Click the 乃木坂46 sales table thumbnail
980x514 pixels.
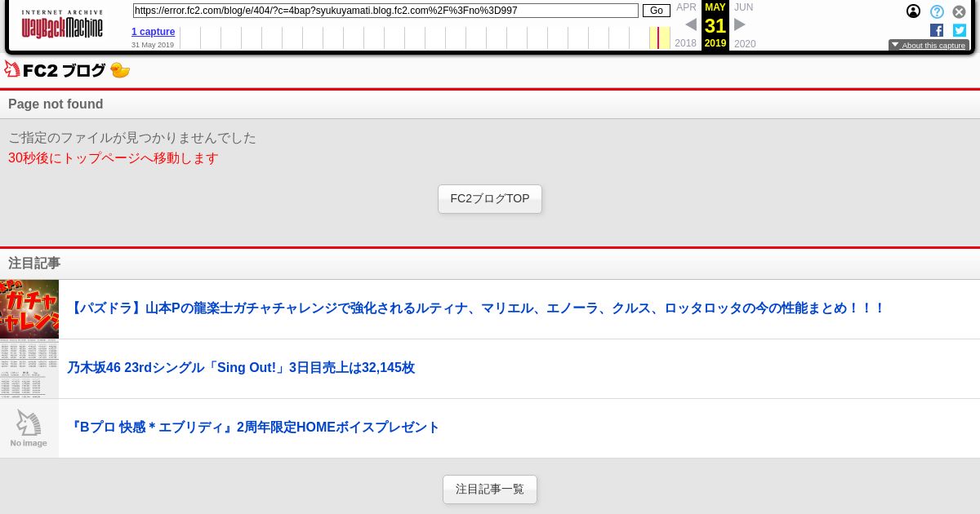click(x=29, y=369)
